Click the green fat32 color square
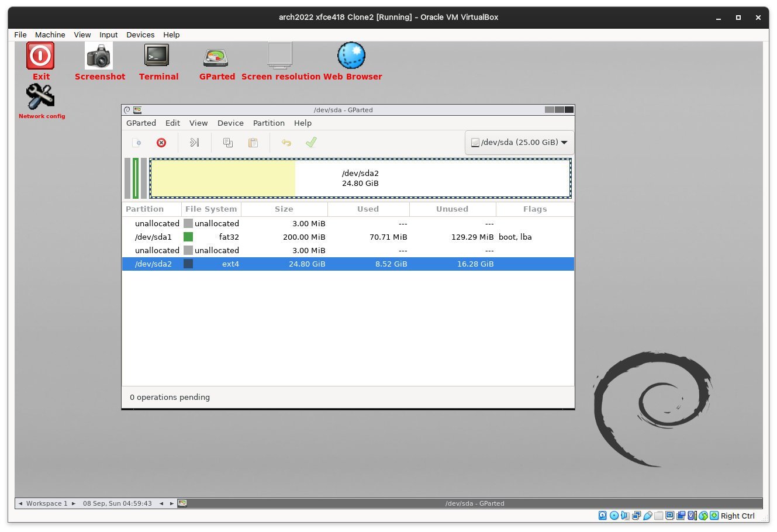Viewport: 777px width, 532px height. [188, 237]
